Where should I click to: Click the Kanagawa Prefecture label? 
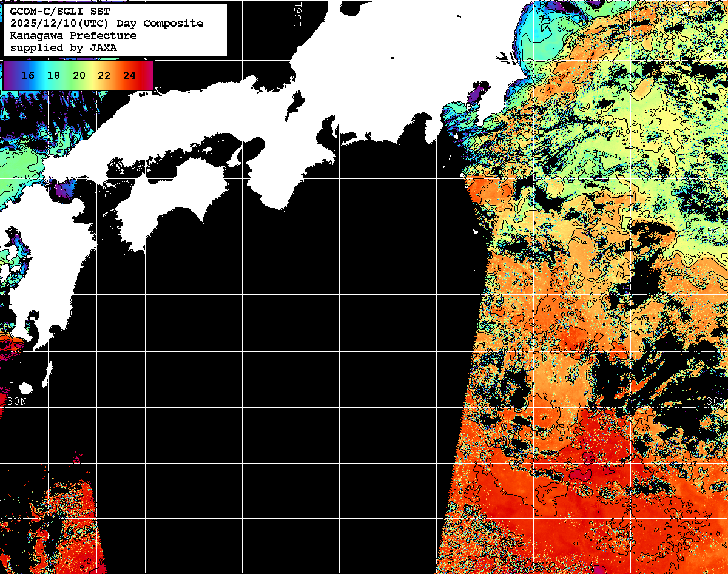tap(73, 36)
